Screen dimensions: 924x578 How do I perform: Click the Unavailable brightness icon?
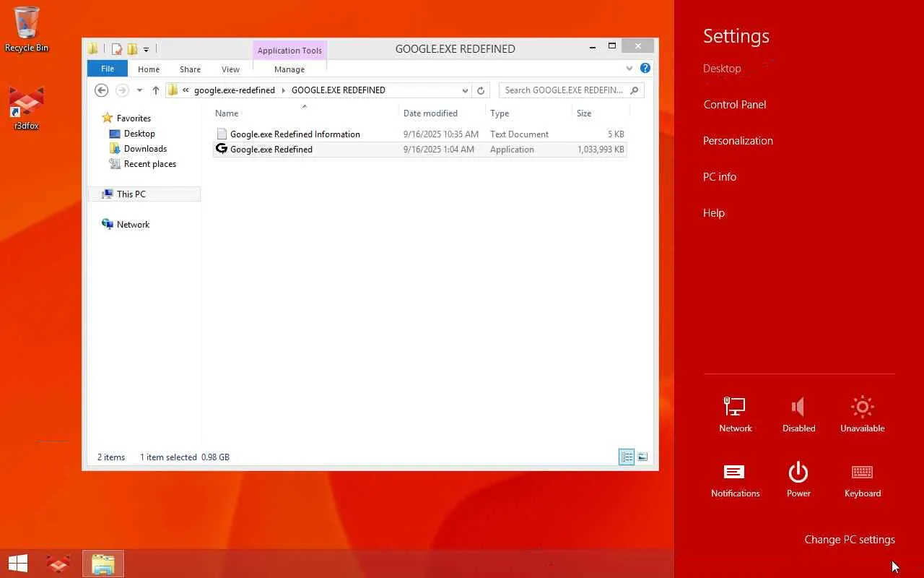pyautogui.click(x=863, y=414)
